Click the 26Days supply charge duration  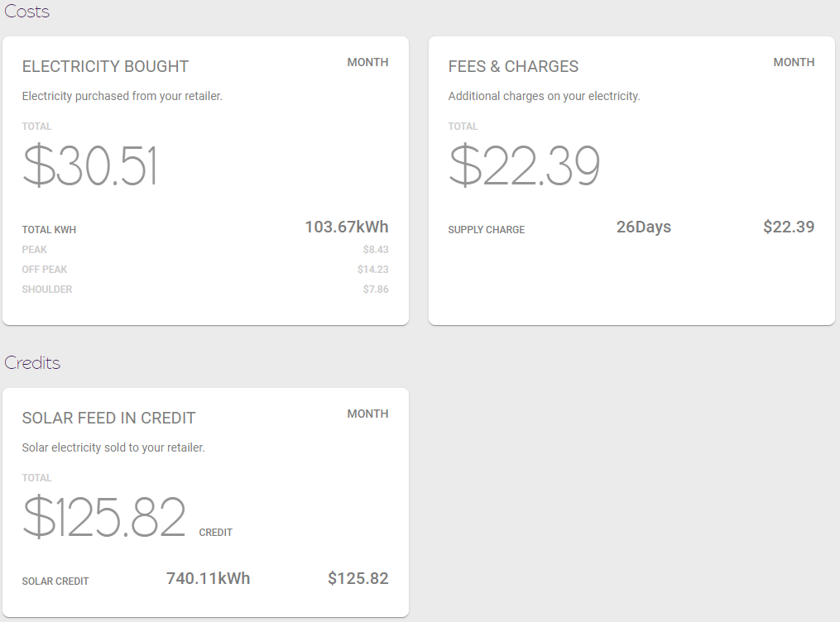click(644, 227)
